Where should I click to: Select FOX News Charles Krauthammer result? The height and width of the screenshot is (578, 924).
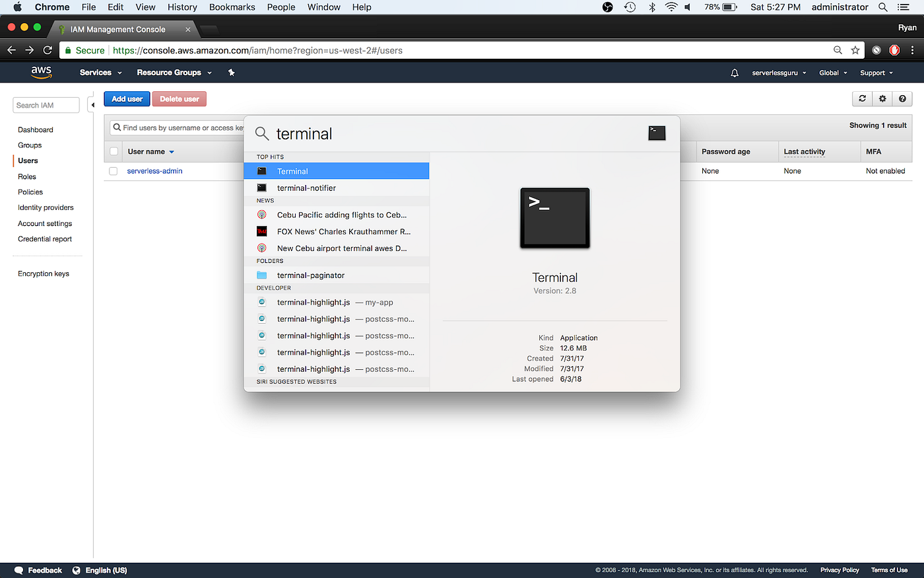tap(337, 232)
